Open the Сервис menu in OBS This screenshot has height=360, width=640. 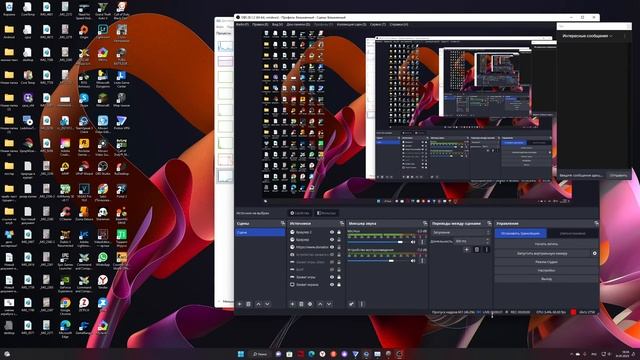378,24
